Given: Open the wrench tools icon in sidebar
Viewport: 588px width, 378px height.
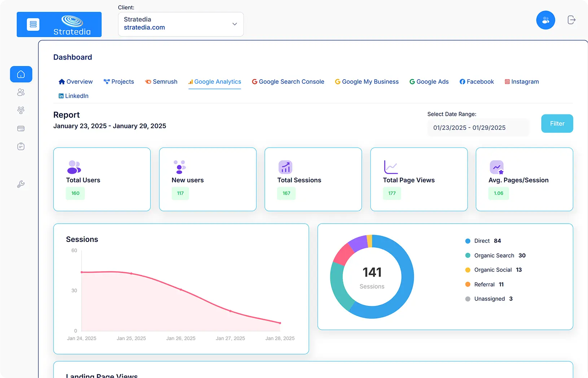Looking at the screenshot, I should (21, 184).
